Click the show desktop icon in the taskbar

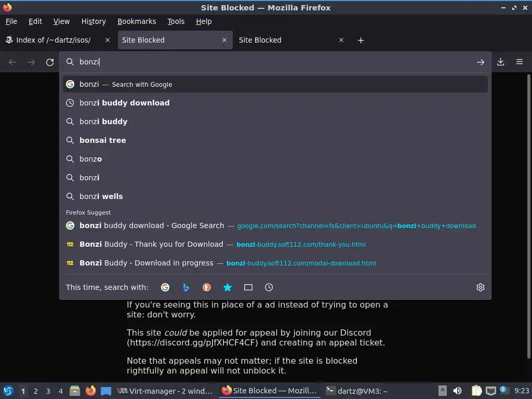(106, 391)
